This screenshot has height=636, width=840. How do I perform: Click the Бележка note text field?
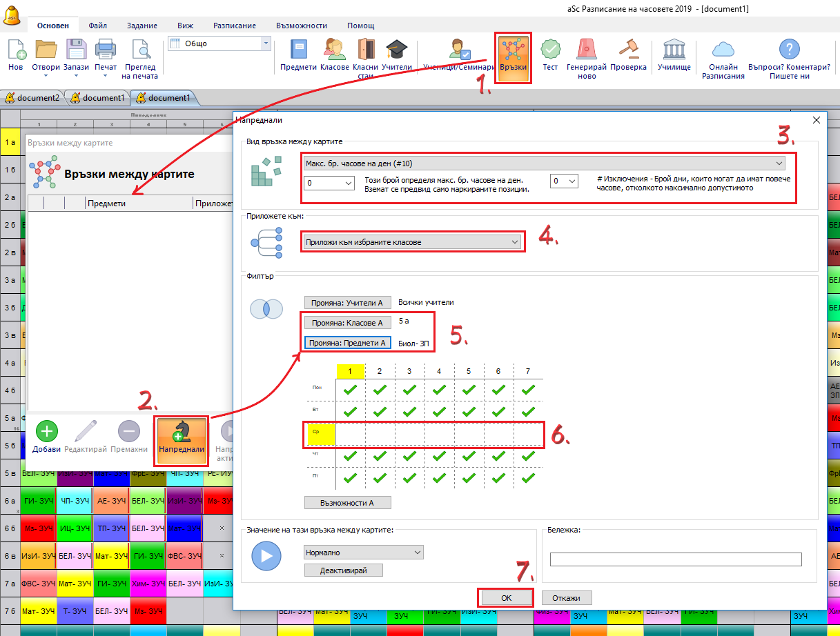click(x=675, y=559)
